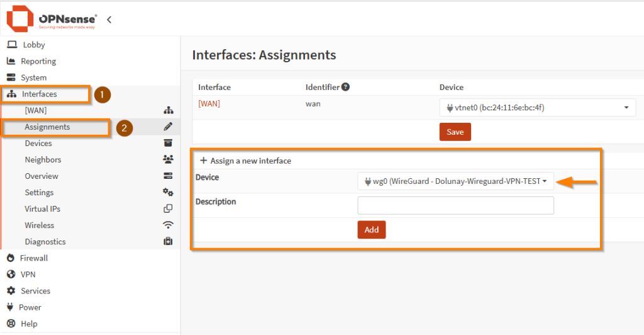Open the vtnet0 WAN device dropdown
This screenshot has width=644, height=335.
click(x=537, y=108)
